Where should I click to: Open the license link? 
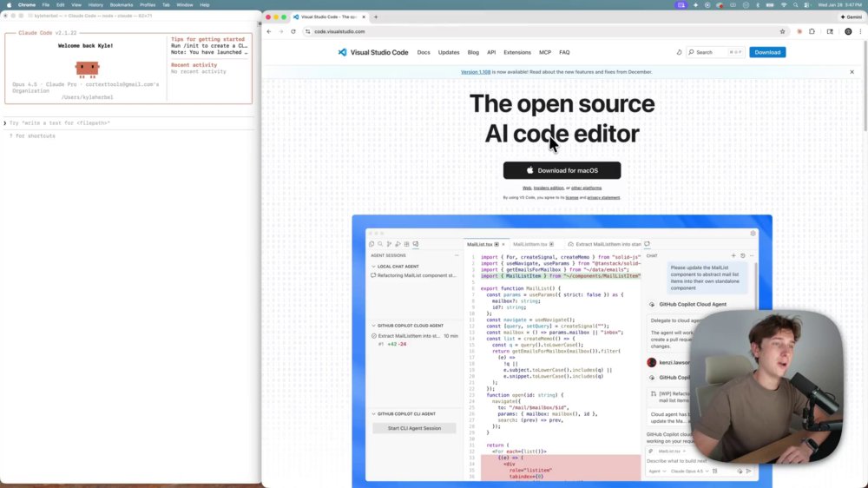pyautogui.click(x=572, y=198)
